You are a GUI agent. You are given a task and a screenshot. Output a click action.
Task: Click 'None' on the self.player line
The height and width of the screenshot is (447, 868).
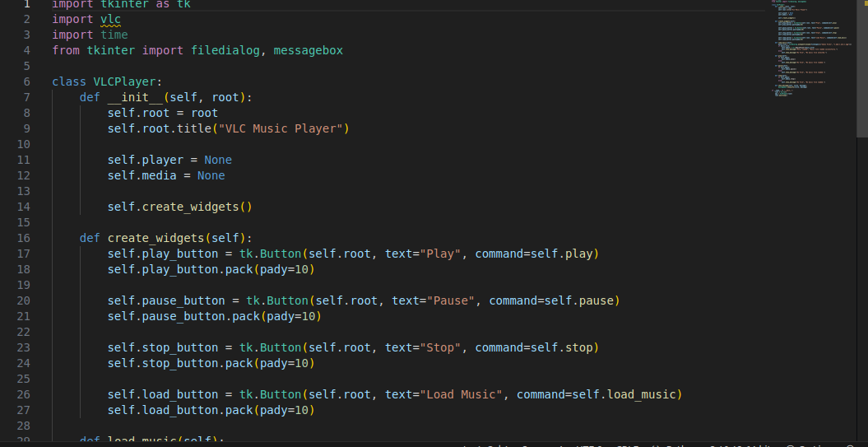coord(218,160)
